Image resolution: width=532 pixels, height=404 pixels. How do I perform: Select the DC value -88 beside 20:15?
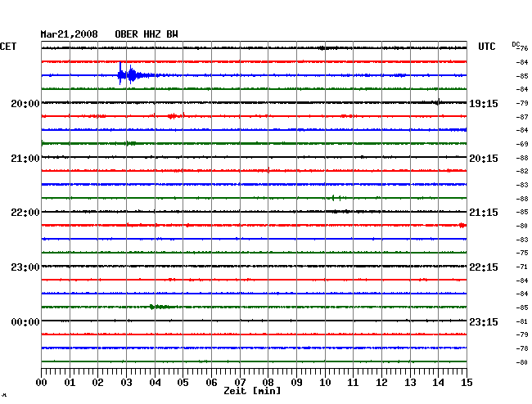coord(522,158)
